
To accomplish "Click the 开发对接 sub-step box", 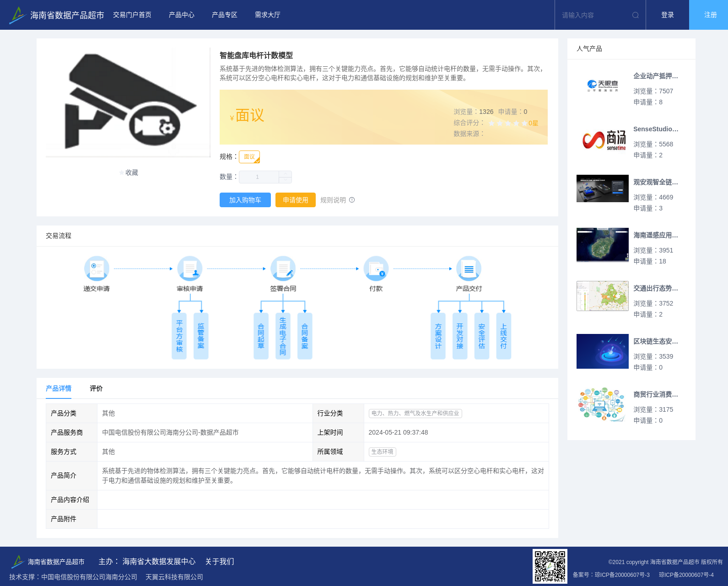I will coord(460,336).
